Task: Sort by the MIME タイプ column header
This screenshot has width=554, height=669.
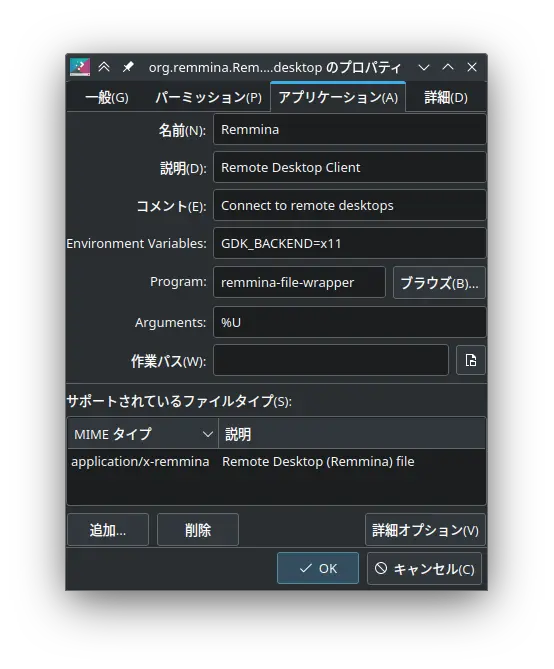Action: click(143, 433)
